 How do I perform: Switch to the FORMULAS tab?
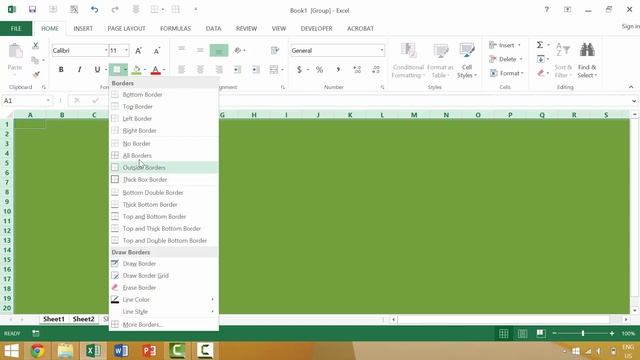(x=176, y=29)
